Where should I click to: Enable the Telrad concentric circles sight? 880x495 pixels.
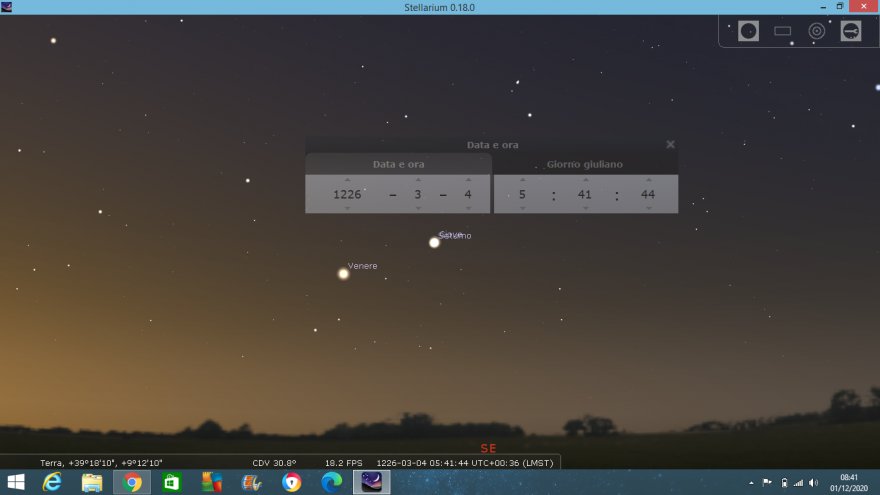pos(816,31)
